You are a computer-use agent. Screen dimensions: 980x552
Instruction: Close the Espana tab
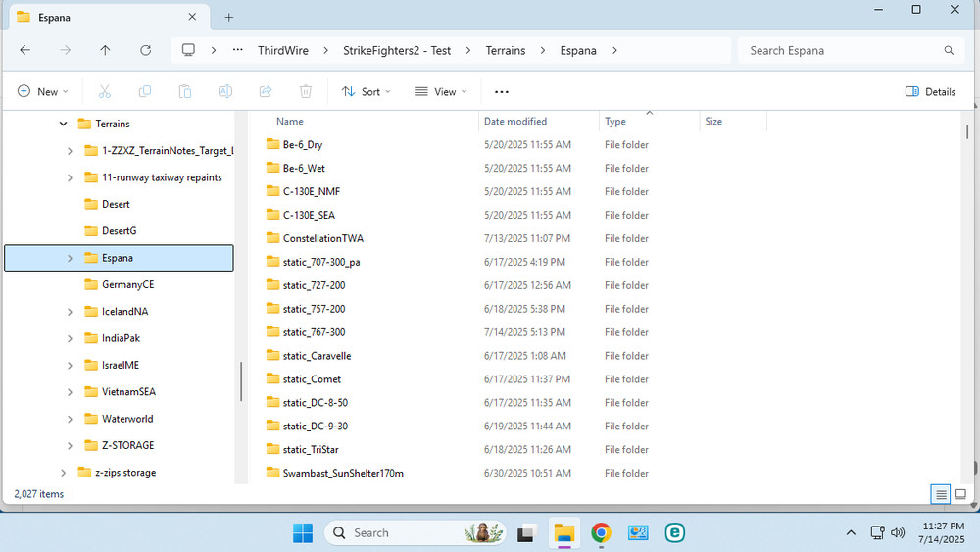192,17
